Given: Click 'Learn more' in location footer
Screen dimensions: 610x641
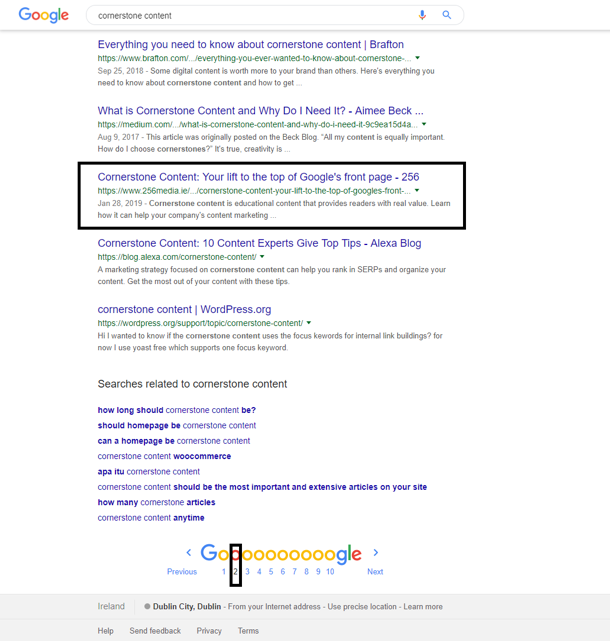Looking at the screenshot, I should (423, 607).
